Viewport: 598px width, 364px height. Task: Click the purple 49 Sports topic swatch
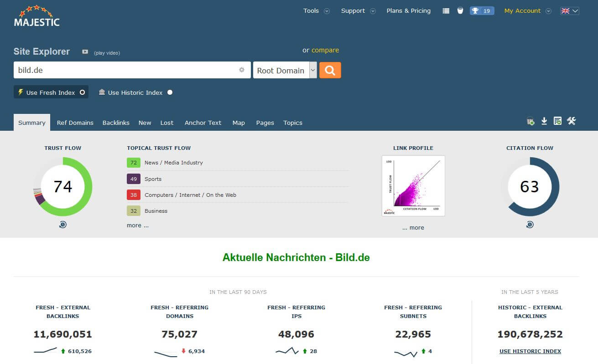pos(134,179)
